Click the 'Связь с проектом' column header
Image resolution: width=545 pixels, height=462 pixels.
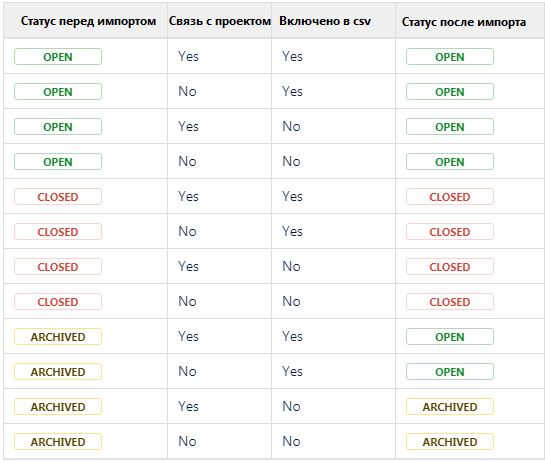click(220, 21)
